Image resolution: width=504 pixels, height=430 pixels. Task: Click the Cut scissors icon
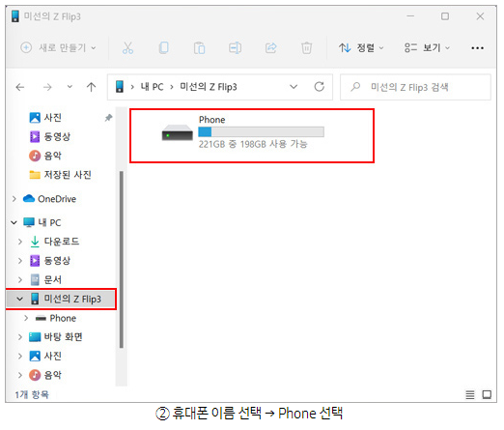(x=127, y=48)
